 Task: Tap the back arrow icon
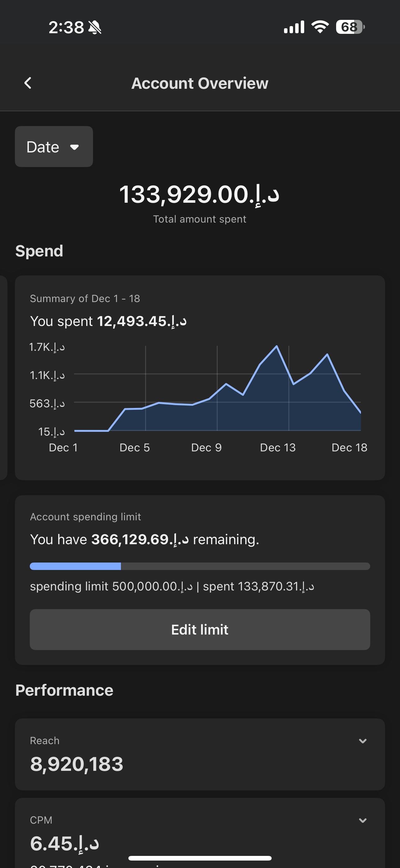pyautogui.click(x=28, y=83)
